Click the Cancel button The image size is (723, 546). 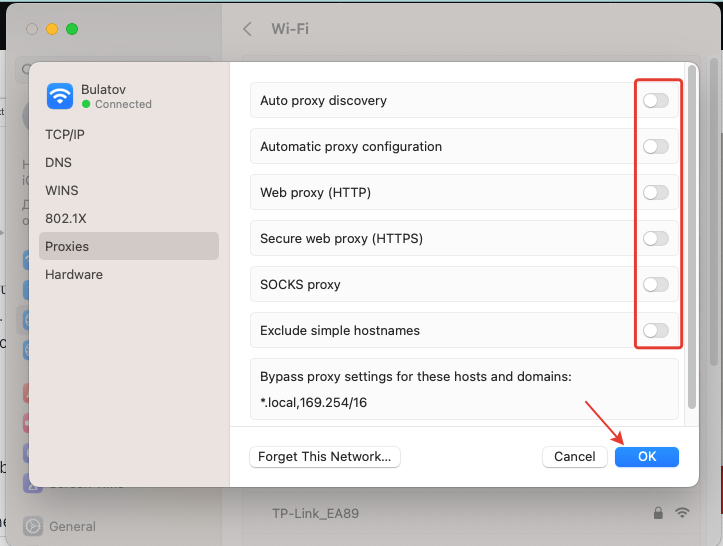[x=575, y=457]
